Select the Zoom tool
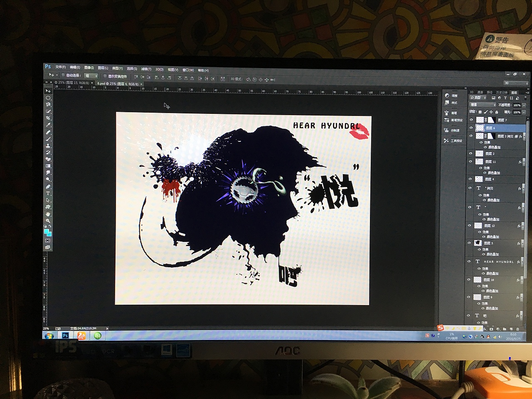The height and width of the screenshot is (399, 532). (x=48, y=221)
